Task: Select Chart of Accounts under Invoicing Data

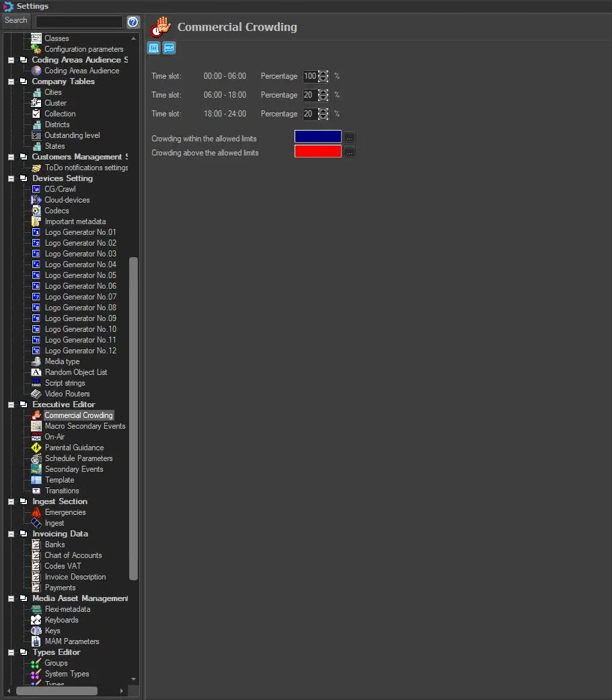Action: (x=73, y=555)
